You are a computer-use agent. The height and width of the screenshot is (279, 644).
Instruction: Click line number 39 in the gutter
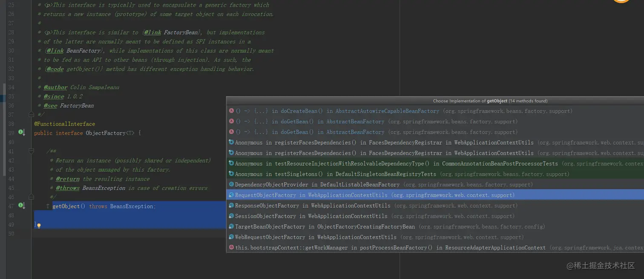click(11, 133)
